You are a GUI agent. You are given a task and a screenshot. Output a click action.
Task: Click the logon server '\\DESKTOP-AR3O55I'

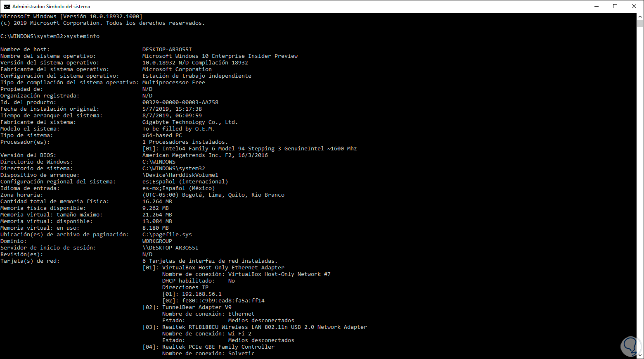(x=170, y=248)
